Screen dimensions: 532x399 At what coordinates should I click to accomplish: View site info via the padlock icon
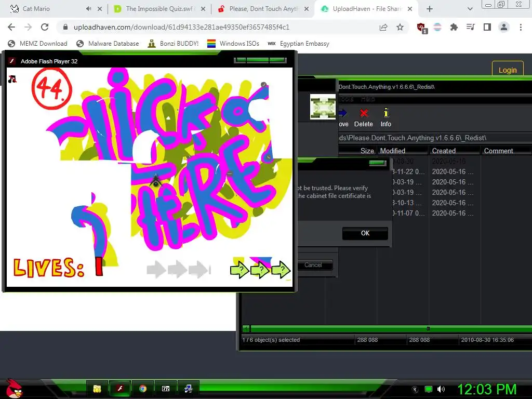coord(65,27)
